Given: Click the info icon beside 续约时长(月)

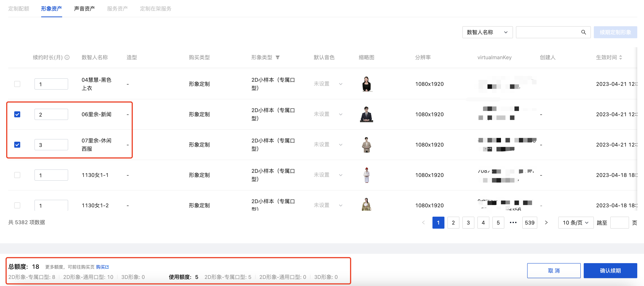Looking at the screenshot, I should pyautogui.click(x=67, y=57).
